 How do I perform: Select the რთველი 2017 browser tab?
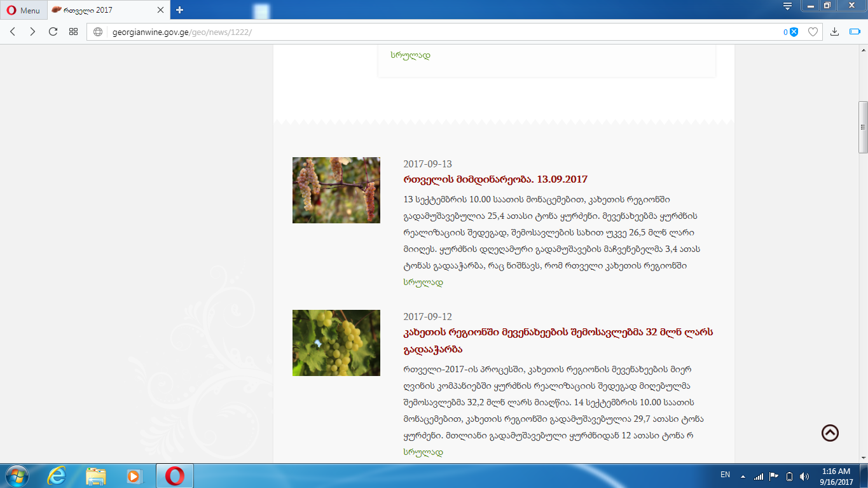107,10
